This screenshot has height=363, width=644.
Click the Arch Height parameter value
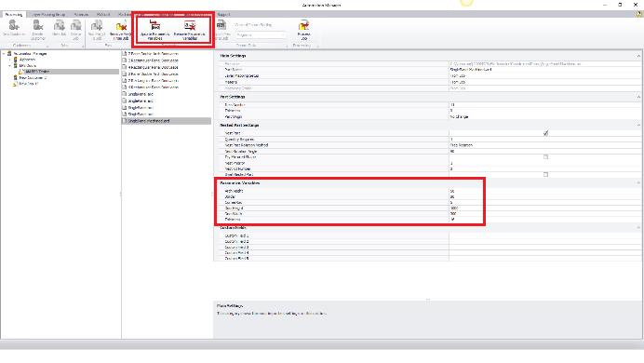click(x=544, y=192)
